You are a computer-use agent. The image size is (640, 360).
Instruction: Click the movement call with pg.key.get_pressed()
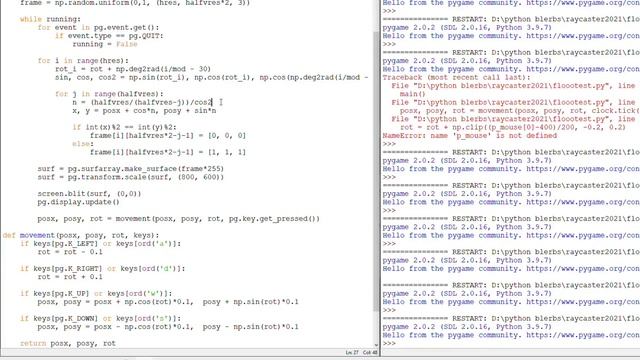coord(178,219)
